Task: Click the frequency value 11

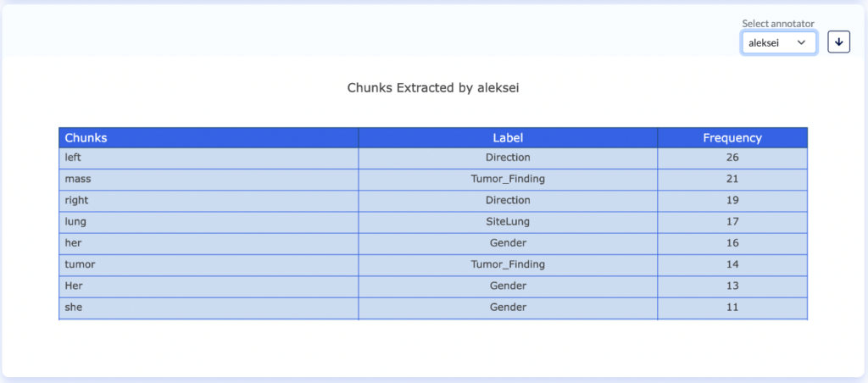Action: click(732, 307)
